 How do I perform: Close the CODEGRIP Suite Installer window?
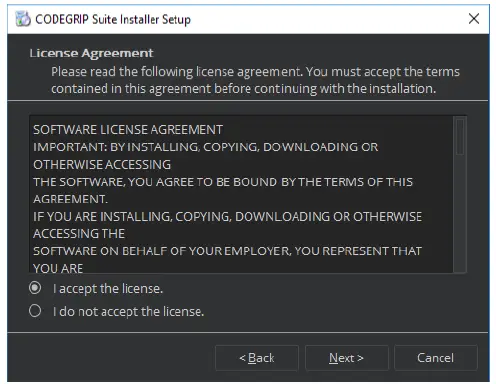[x=474, y=19]
